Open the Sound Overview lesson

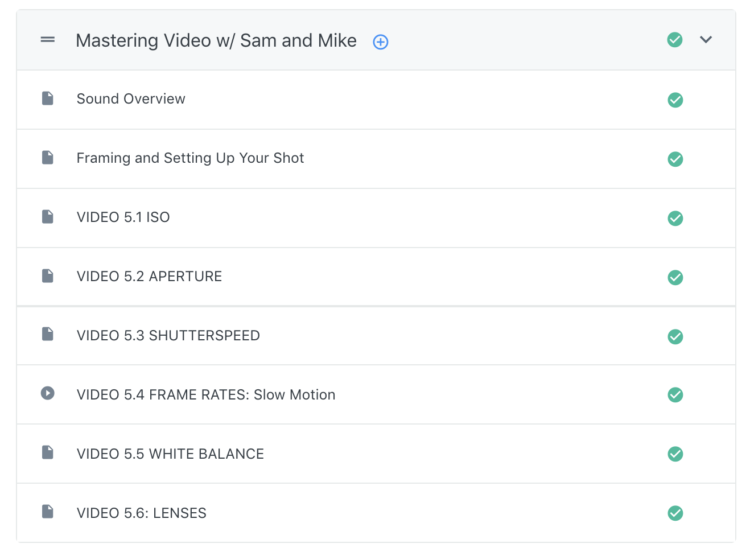[x=131, y=99]
